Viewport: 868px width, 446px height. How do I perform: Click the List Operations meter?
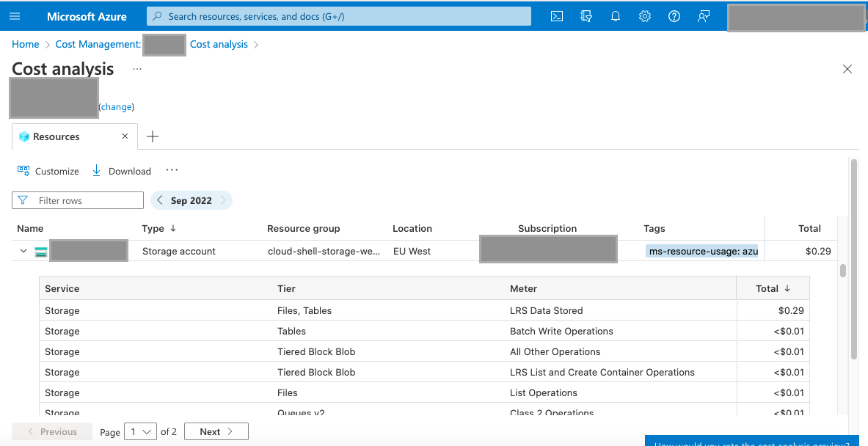(x=543, y=392)
